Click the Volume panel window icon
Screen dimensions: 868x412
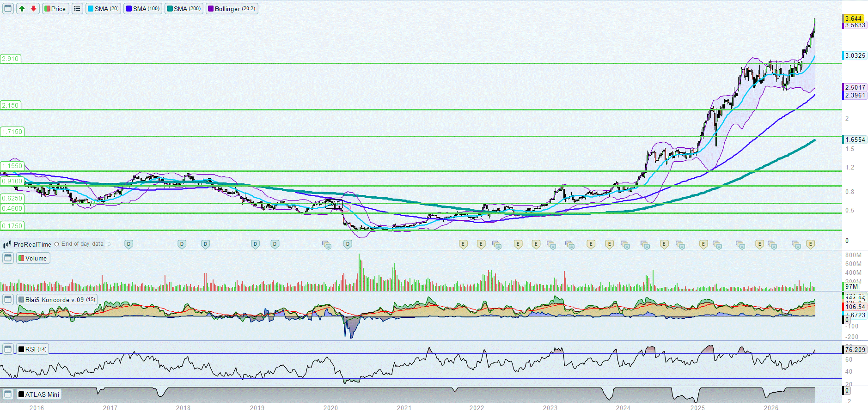pos(8,258)
